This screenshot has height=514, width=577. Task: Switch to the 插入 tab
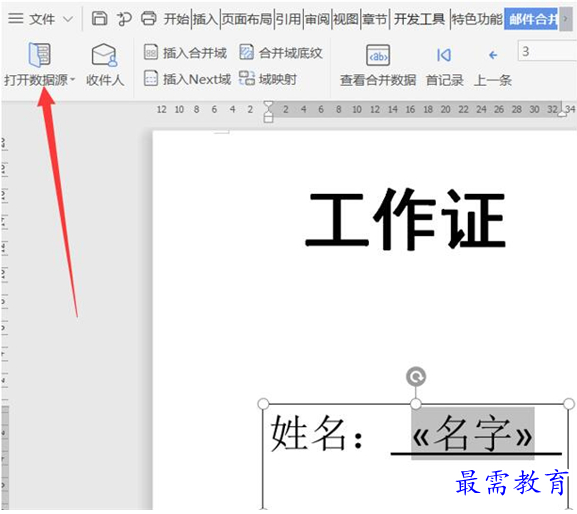(205, 18)
